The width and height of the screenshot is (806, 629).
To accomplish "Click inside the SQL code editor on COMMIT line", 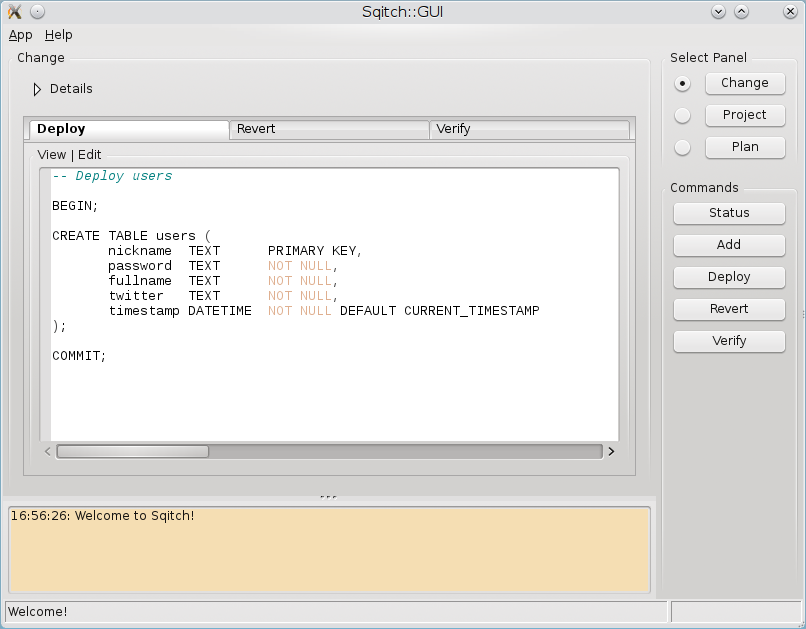I will pos(79,356).
